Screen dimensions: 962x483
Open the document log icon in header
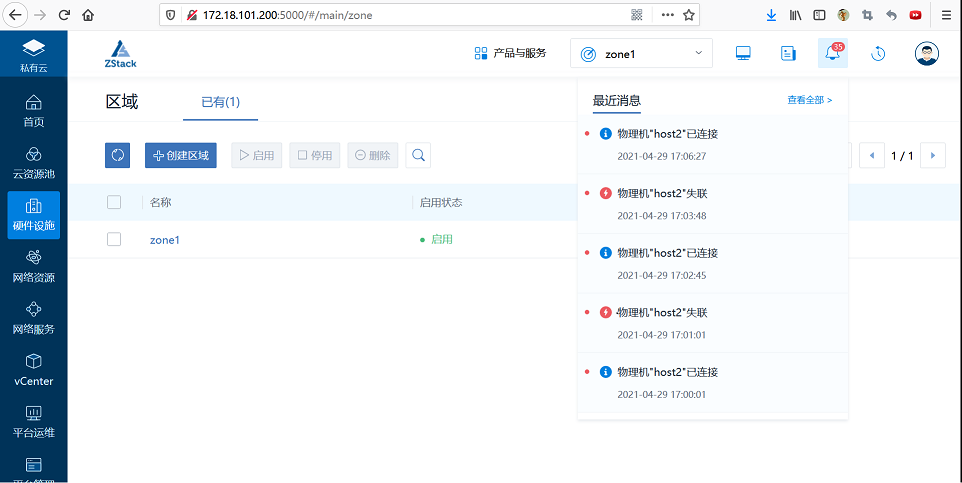[x=788, y=53]
